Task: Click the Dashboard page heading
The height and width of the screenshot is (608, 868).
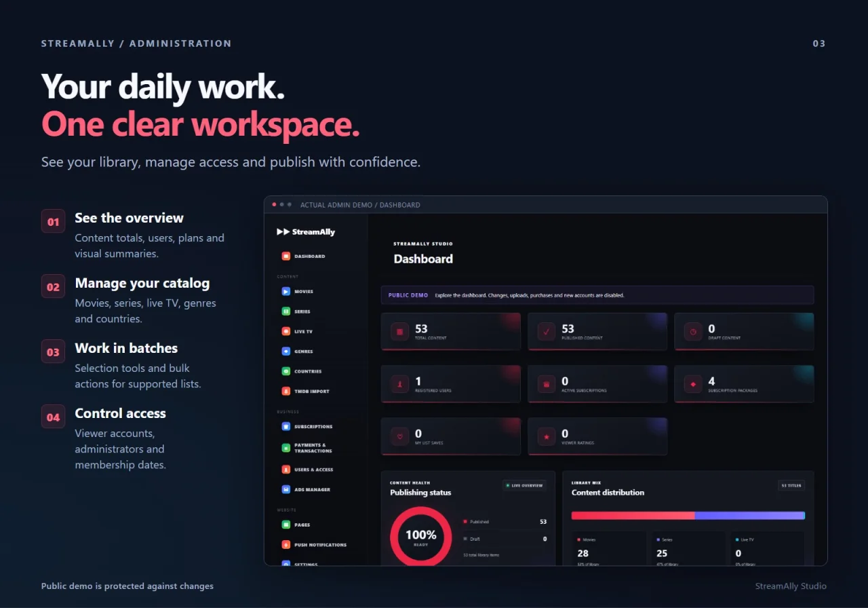Action: point(423,259)
